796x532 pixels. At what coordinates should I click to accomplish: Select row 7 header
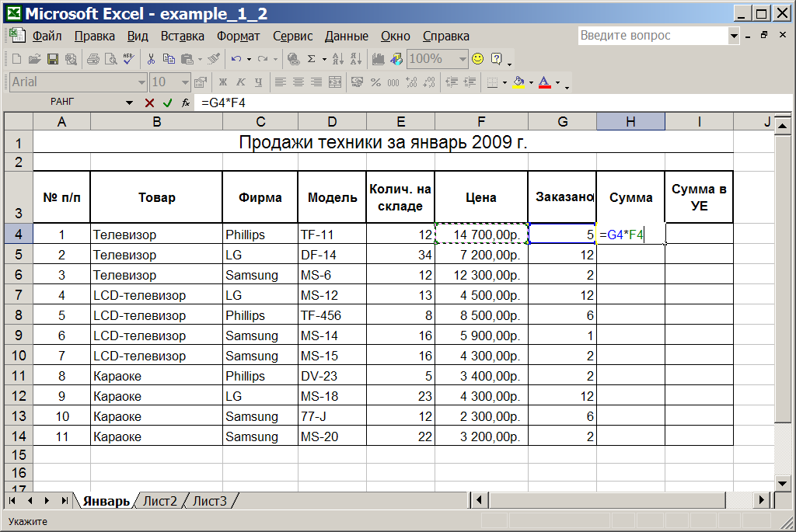click(x=19, y=294)
